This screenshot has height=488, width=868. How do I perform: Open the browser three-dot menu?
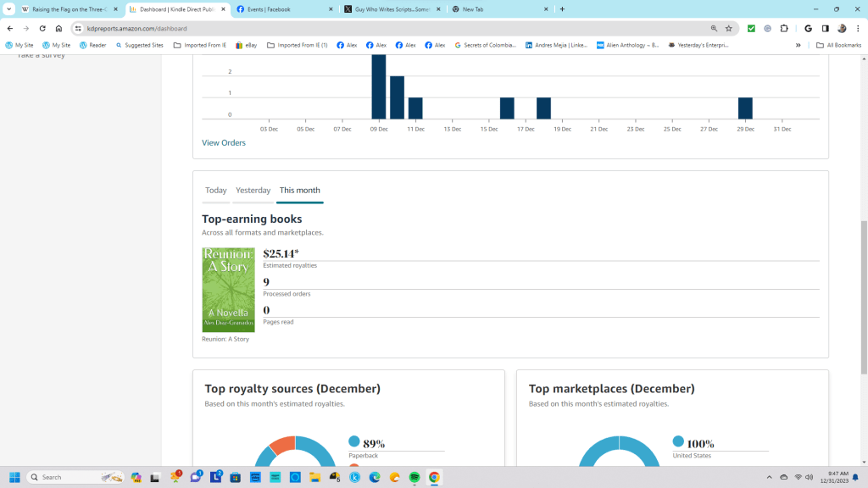857,28
